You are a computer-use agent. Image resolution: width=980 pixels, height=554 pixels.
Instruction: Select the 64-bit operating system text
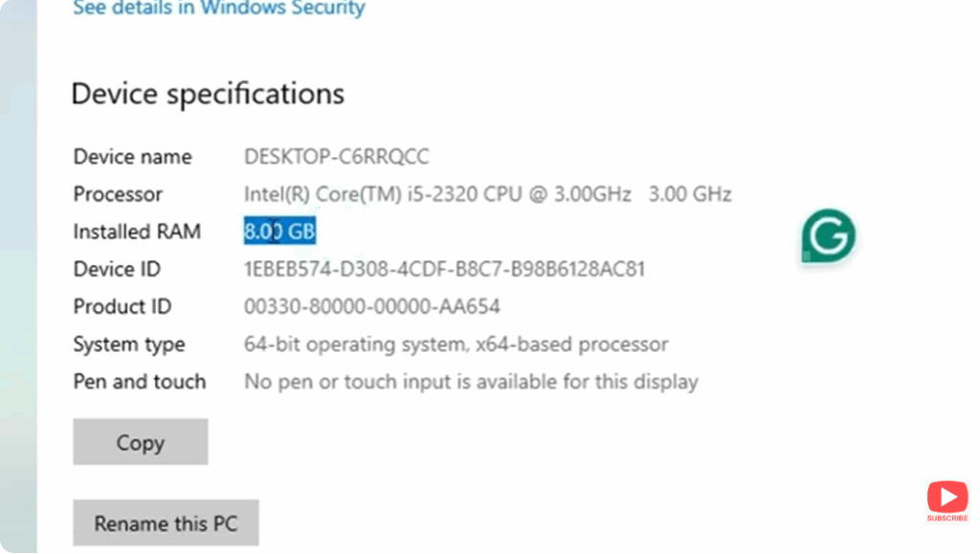point(456,343)
